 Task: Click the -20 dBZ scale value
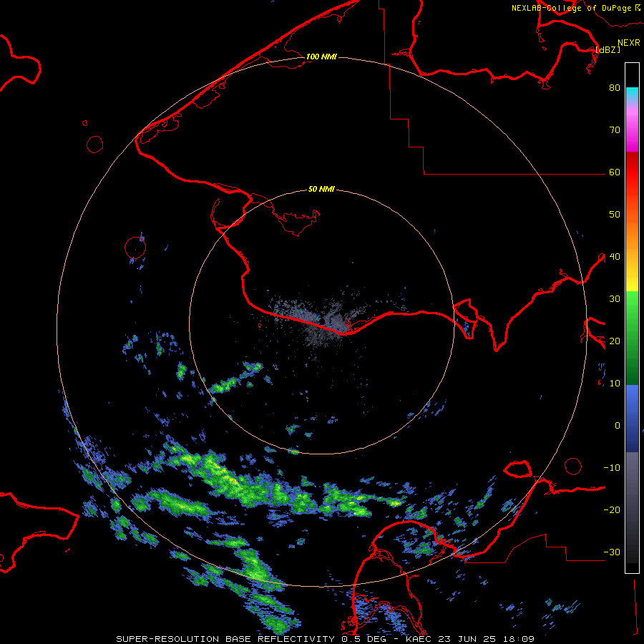pos(612,510)
